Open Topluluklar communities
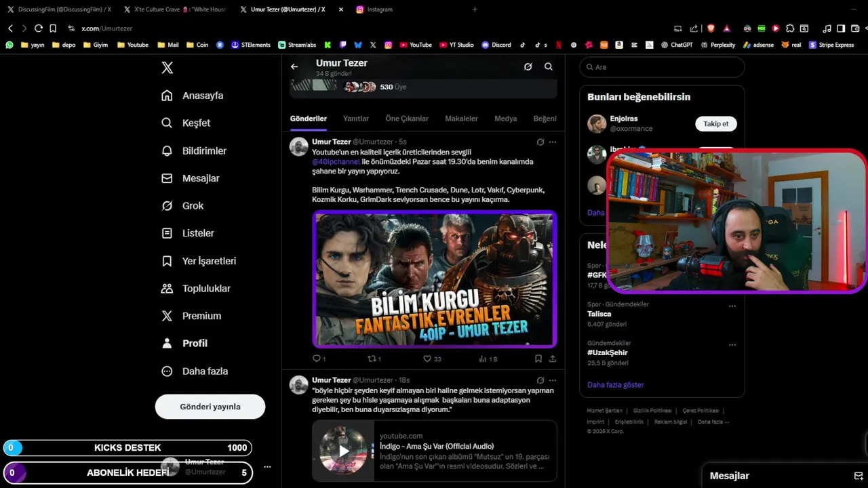This screenshot has height=488, width=868. click(x=196, y=288)
